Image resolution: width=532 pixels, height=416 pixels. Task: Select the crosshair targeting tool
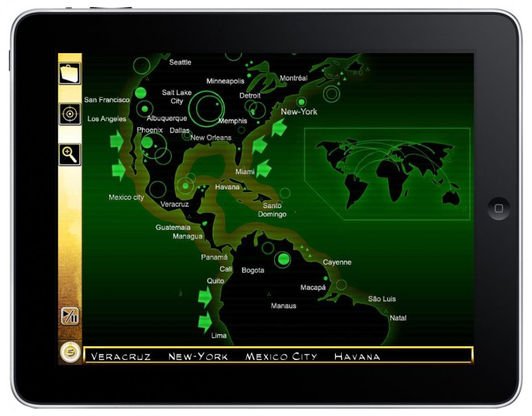[x=70, y=113]
